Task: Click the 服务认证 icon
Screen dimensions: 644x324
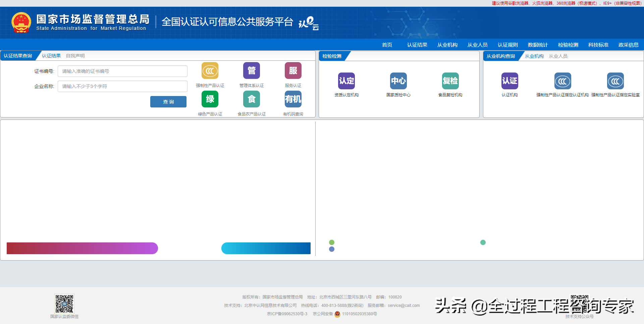Action: tap(293, 71)
